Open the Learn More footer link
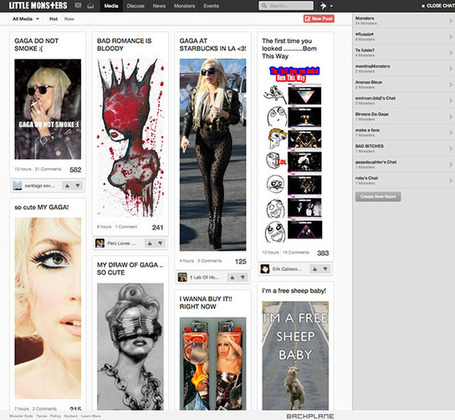Screen dimensions: 455x420 [91, 416]
